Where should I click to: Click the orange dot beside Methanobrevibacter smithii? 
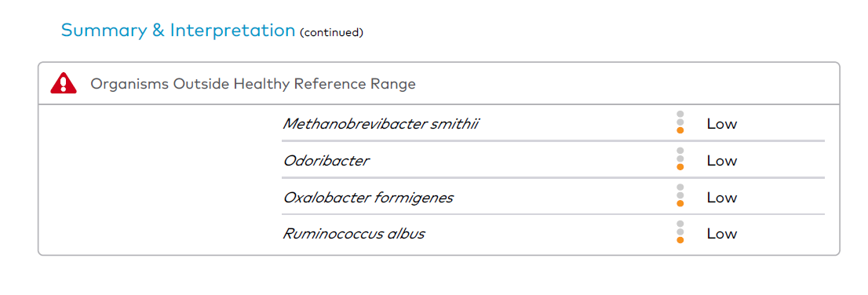coord(680,130)
